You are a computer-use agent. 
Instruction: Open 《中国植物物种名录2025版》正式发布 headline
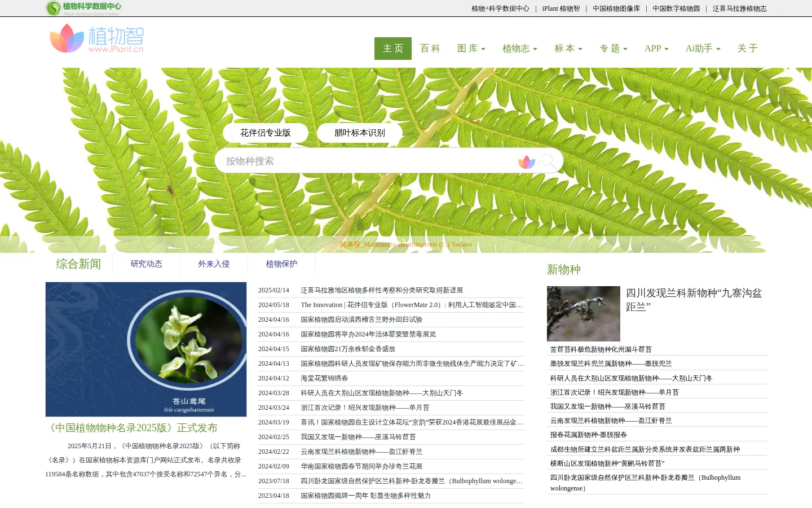131,428
